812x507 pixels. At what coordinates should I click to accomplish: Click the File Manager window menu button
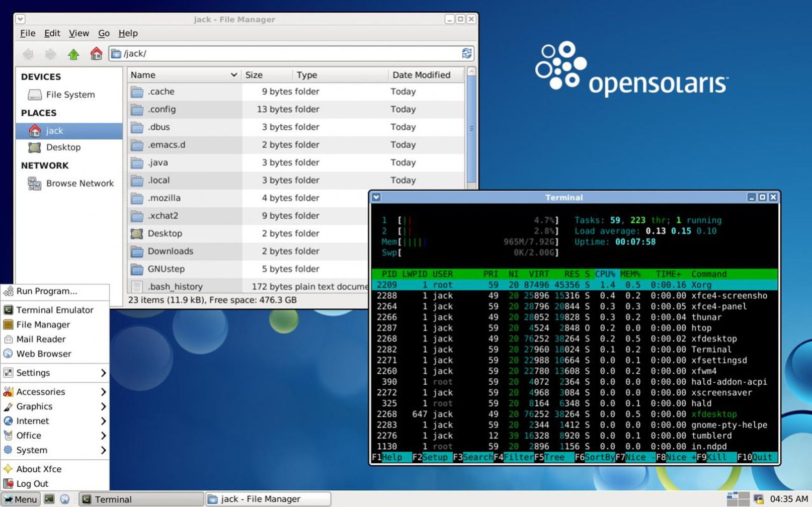tap(20, 19)
